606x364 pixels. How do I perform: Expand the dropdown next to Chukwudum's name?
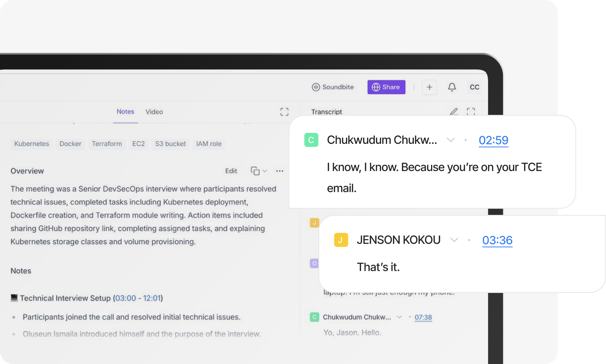click(451, 140)
